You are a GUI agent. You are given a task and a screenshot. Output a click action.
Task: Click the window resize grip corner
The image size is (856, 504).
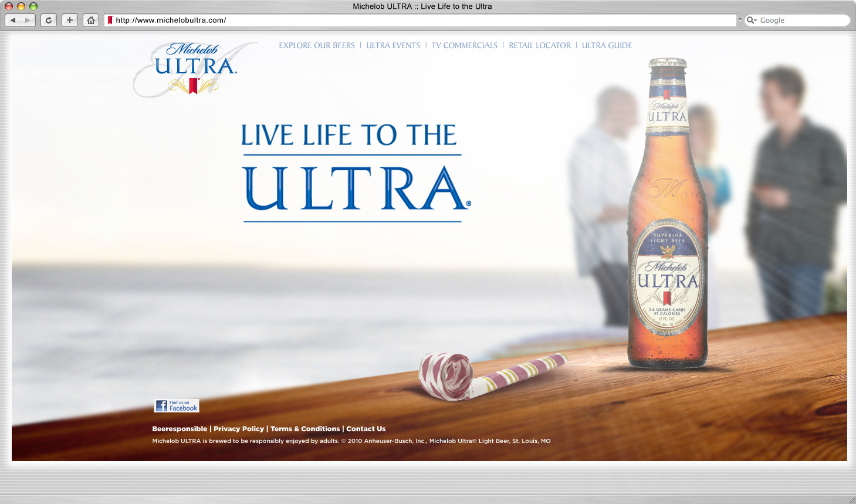tap(851, 499)
